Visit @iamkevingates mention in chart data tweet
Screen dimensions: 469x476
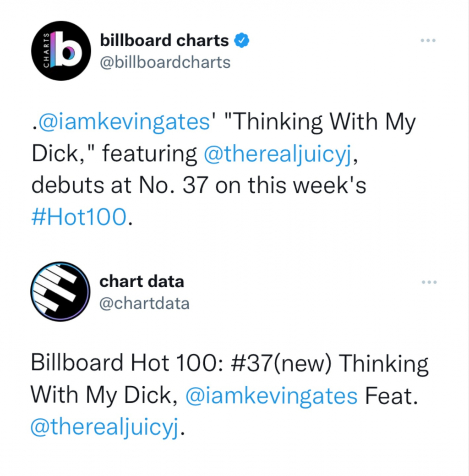[271, 396]
